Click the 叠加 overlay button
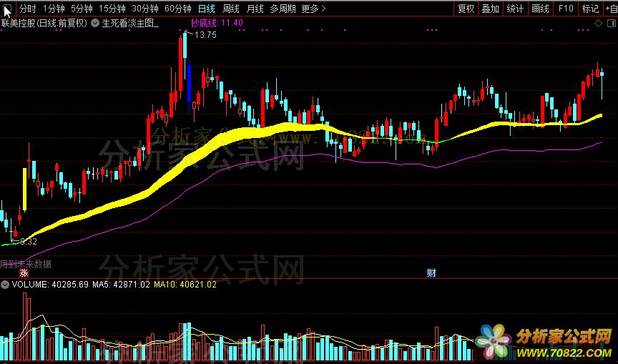 point(490,9)
